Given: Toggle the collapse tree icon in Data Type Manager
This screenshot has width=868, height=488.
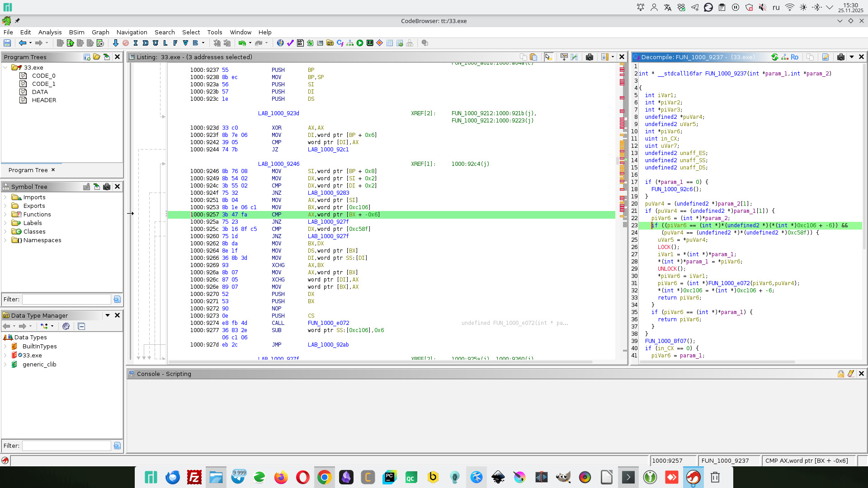Looking at the screenshot, I should (81, 326).
